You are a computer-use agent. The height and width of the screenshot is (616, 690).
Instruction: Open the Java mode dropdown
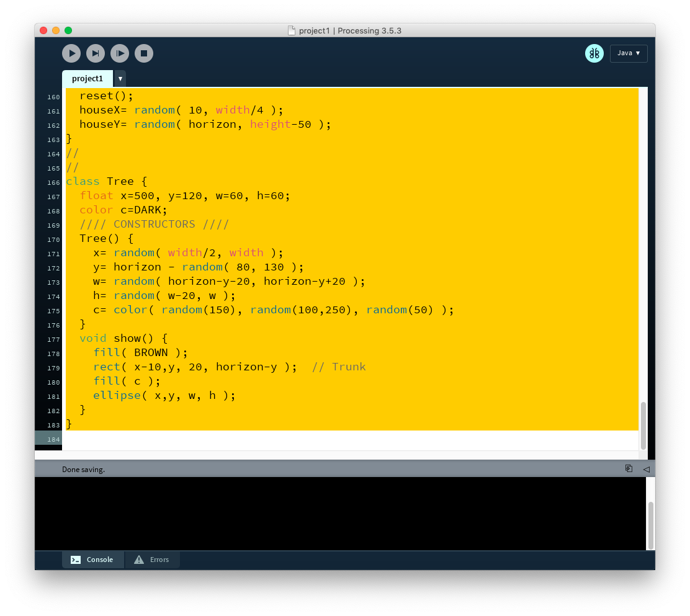point(628,53)
